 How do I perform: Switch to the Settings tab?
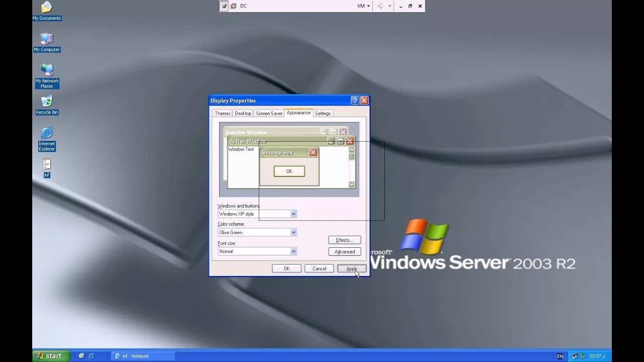pos(323,114)
